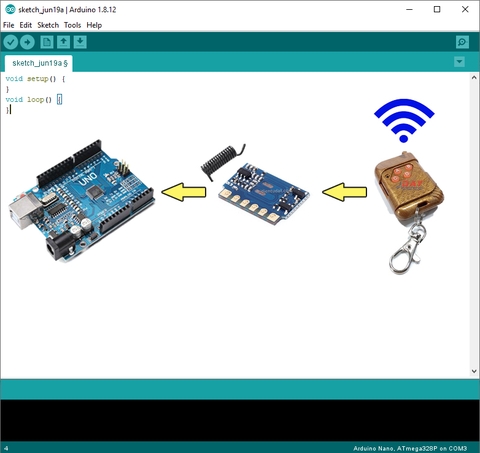The image size is (480, 453).
Task: Click the line number 4 in status bar
Action: pos(6,448)
